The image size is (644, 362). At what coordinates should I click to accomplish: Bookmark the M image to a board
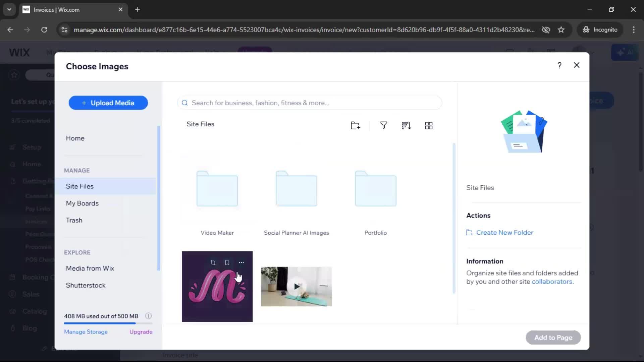click(227, 262)
